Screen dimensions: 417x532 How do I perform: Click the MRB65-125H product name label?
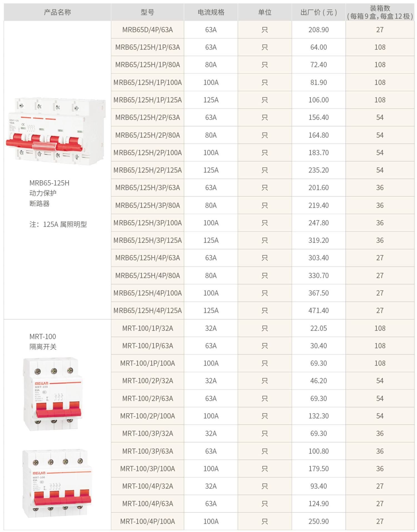point(49,183)
